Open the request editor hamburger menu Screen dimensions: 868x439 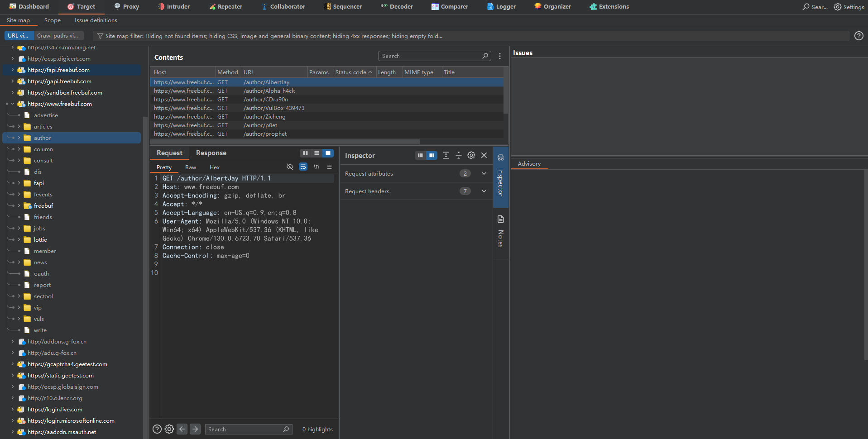(329, 167)
